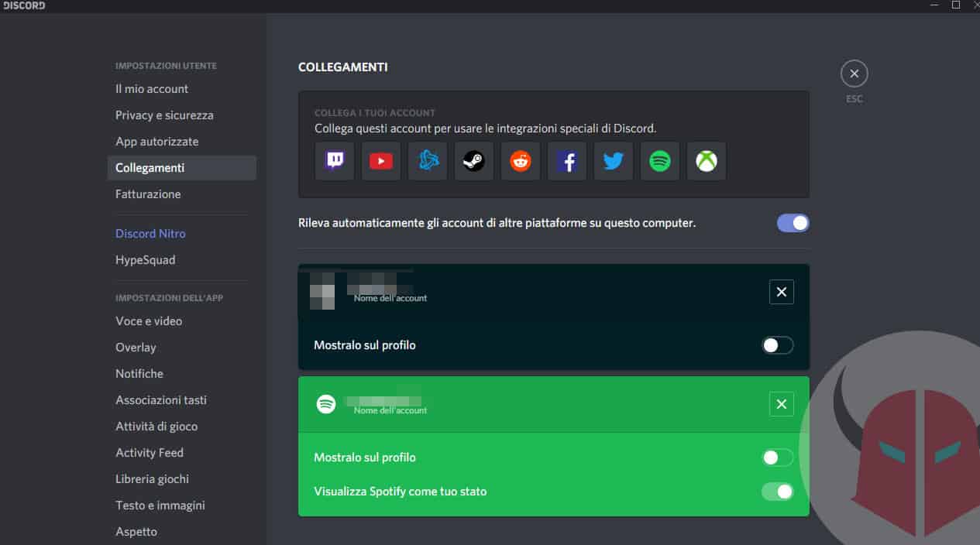Enable Mostralo sul profilo for first account
This screenshot has height=545, width=980.
(778, 345)
